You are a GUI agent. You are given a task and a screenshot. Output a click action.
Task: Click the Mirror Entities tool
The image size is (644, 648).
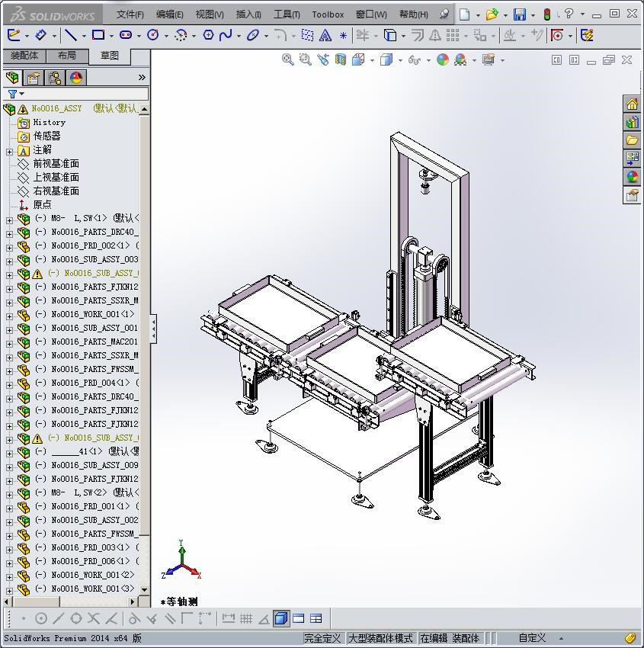pyautogui.click(x=435, y=36)
